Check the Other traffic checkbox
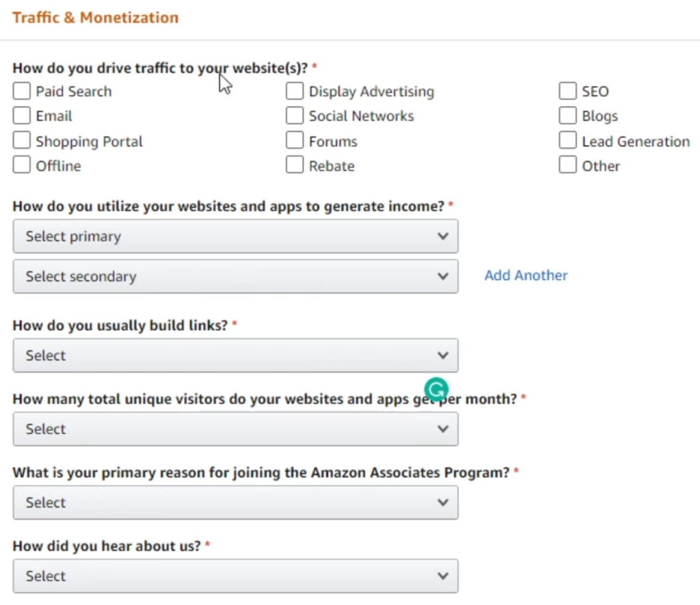The width and height of the screenshot is (700, 605). pos(568,166)
